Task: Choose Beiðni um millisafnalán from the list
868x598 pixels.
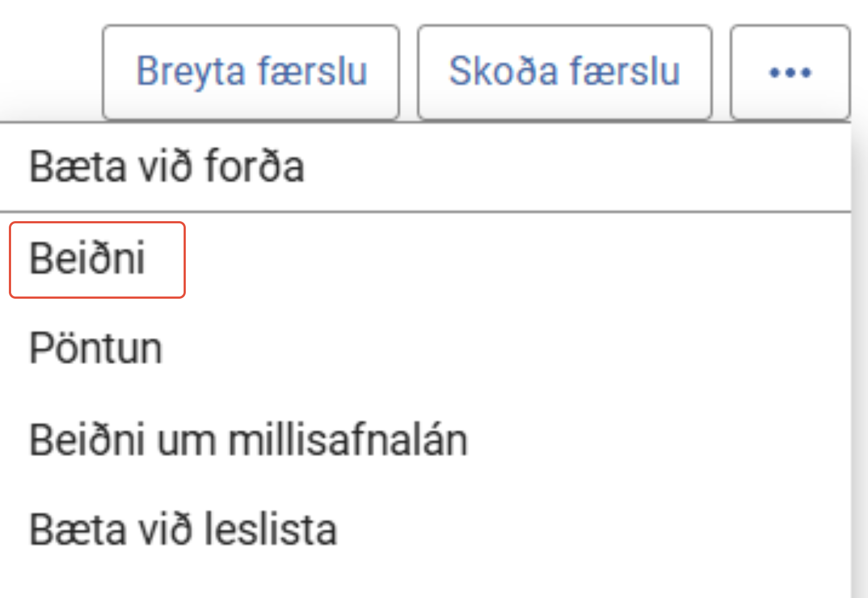Action: pos(248,440)
